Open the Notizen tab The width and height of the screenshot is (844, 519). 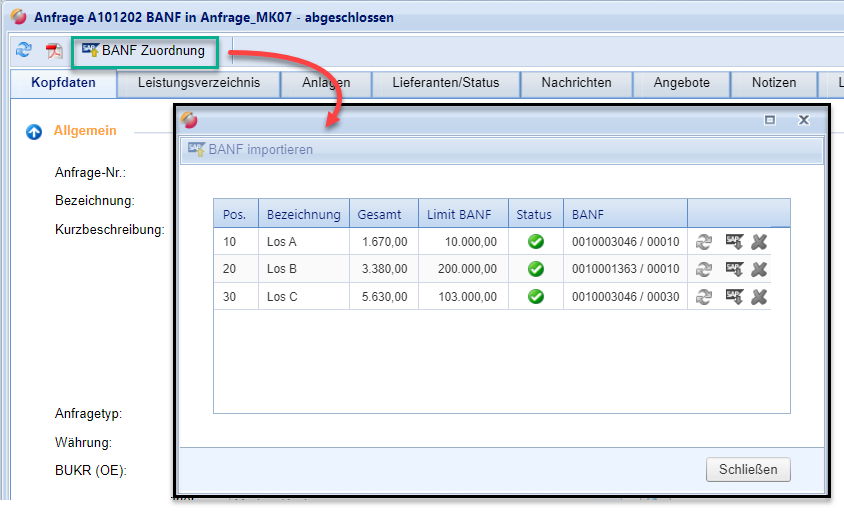[x=774, y=83]
